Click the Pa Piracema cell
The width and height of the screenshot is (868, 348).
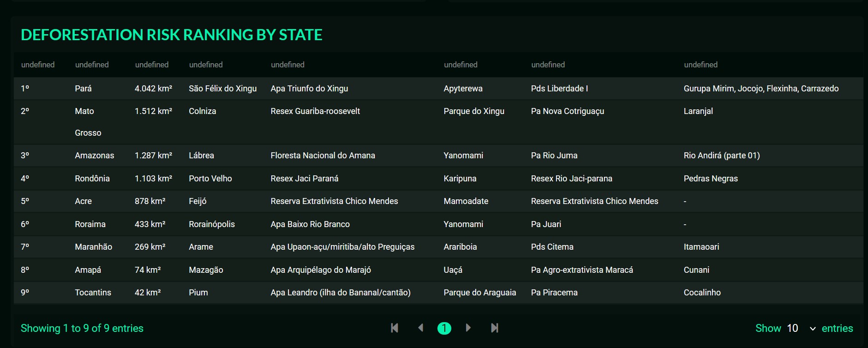tap(554, 293)
